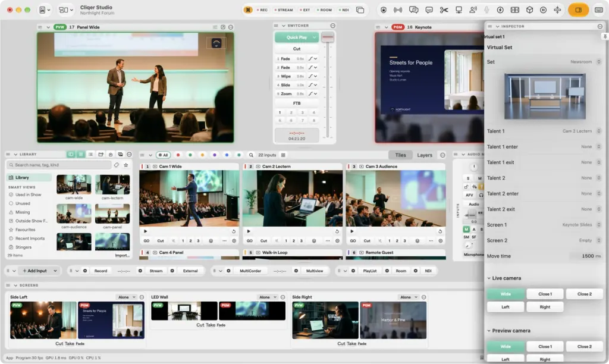Toggle the green M button in audio mixer
The height and width of the screenshot is (364, 609).
[466, 229]
